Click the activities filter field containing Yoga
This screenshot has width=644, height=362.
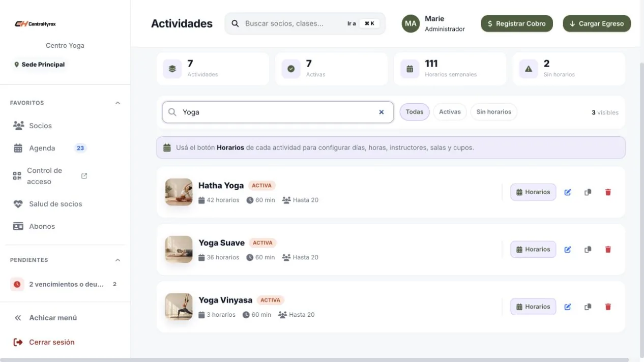[278, 112]
